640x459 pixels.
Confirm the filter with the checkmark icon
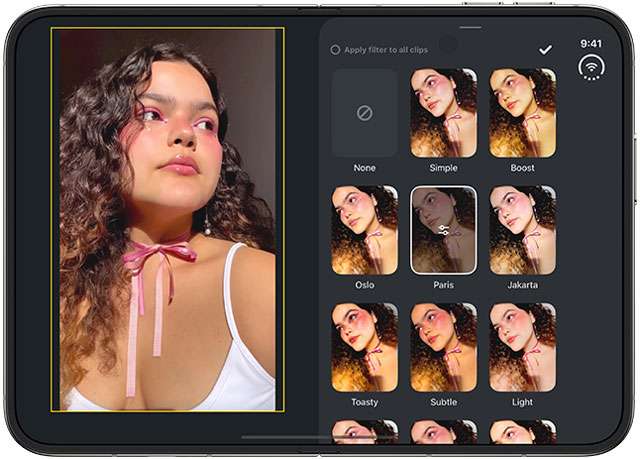tap(545, 50)
